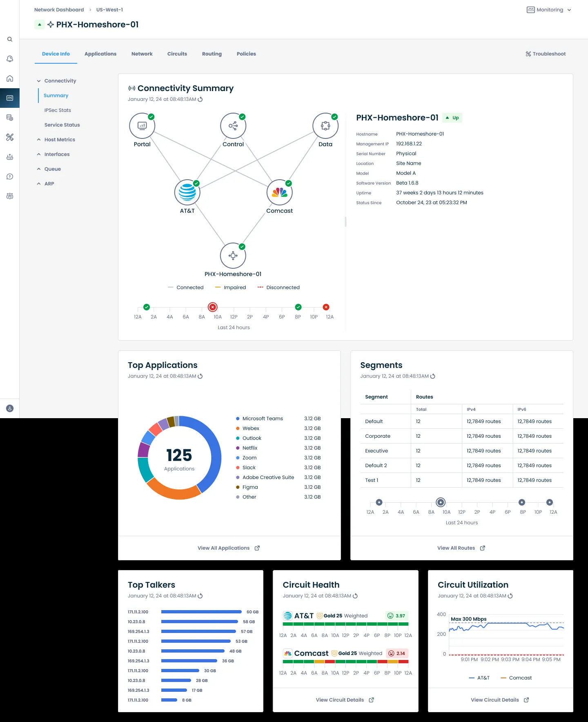This screenshot has width=588, height=722.
Task: Click the Control node icon
Action: [x=233, y=126]
